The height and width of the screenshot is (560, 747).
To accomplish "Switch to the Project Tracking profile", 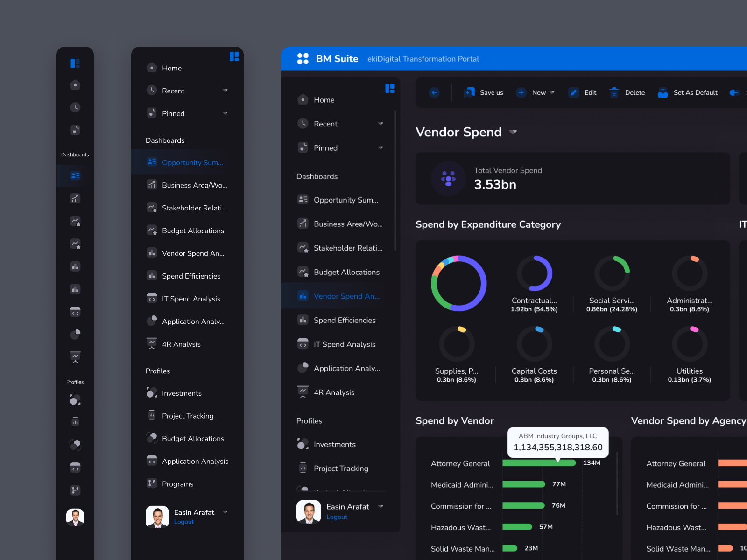I will click(340, 468).
